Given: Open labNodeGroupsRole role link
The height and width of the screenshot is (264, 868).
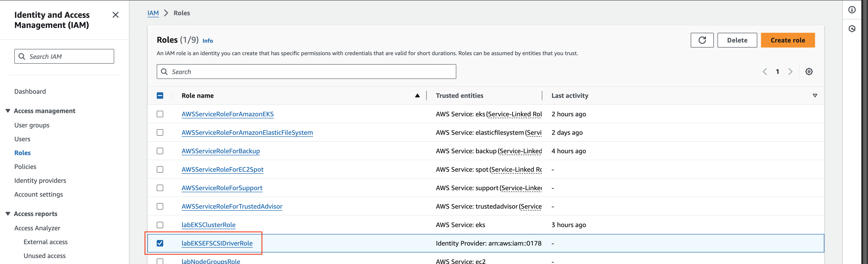Looking at the screenshot, I should pos(211,261).
